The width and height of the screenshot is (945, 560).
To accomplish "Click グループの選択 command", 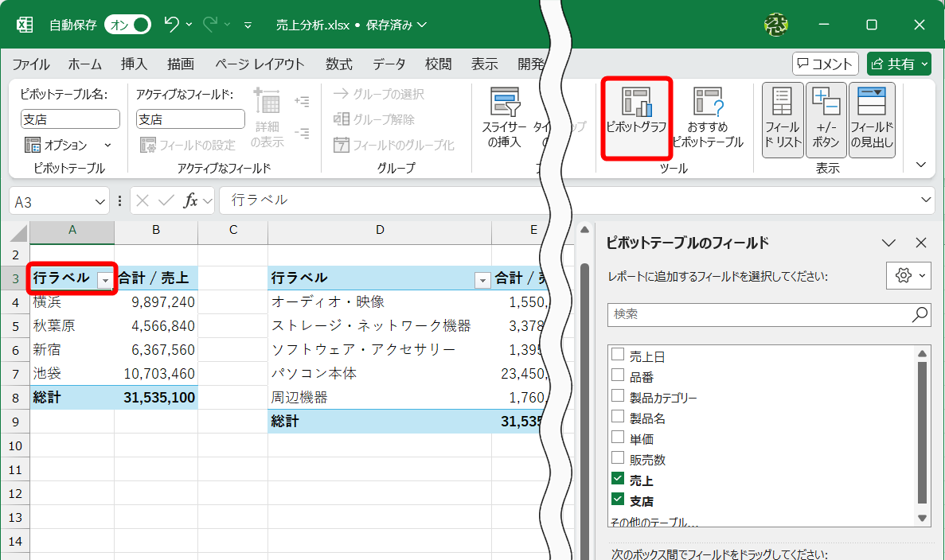I will click(x=379, y=94).
